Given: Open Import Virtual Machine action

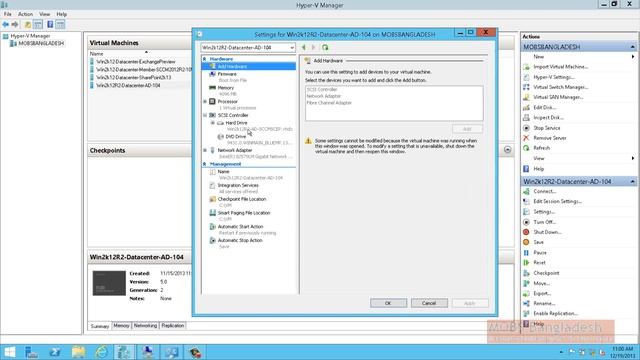Looking at the screenshot, I should click(560, 67).
